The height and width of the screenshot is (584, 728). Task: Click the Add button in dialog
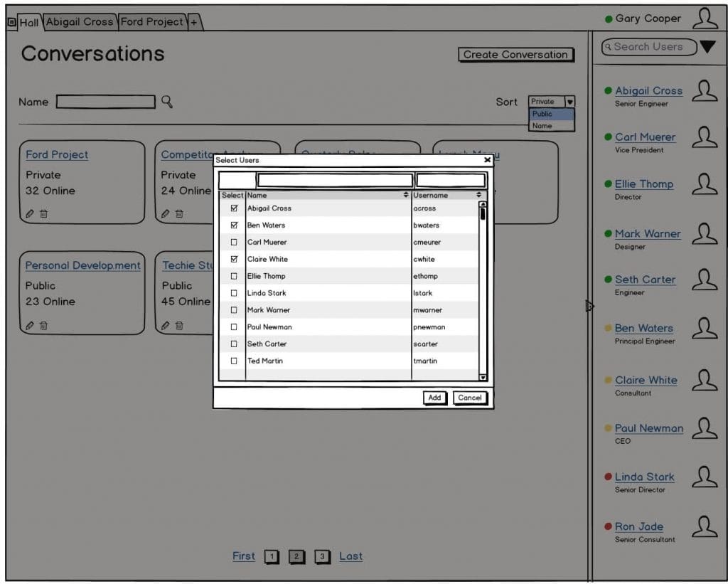(x=434, y=398)
